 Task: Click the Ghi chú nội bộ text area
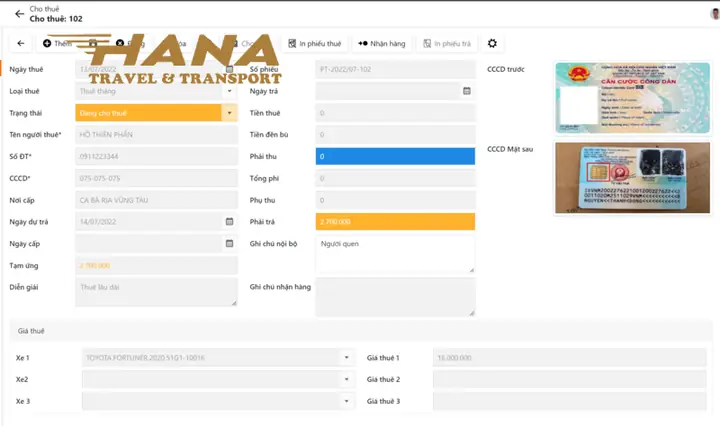[395, 254]
